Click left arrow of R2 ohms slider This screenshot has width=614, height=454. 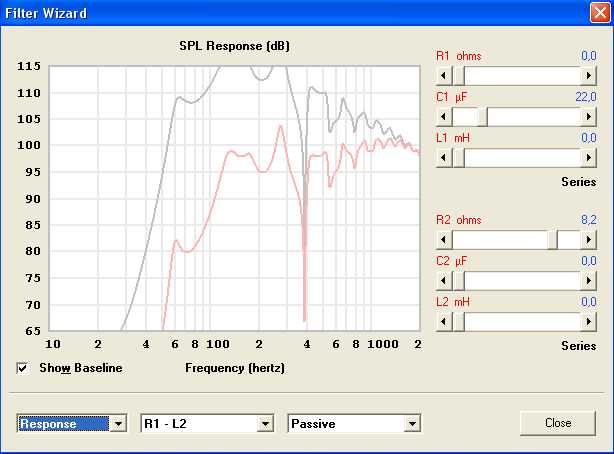[443, 239]
